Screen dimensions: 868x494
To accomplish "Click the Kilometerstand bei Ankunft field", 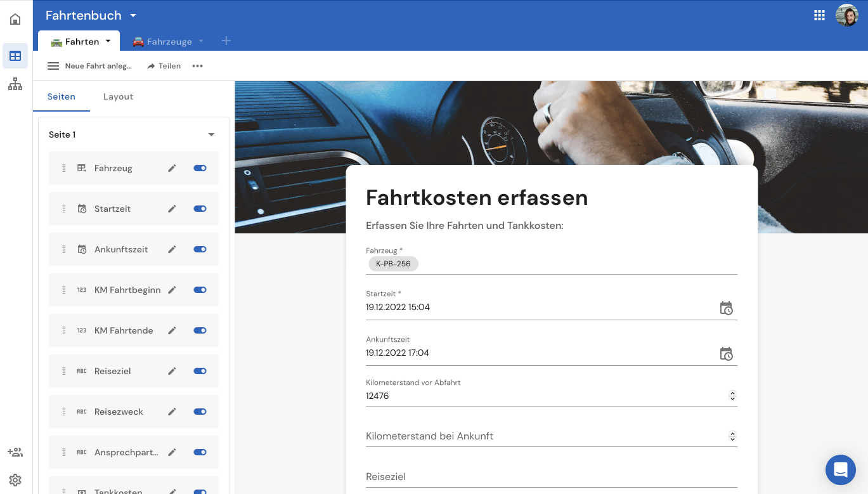I will pyautogui.click(x=552, y=436).
